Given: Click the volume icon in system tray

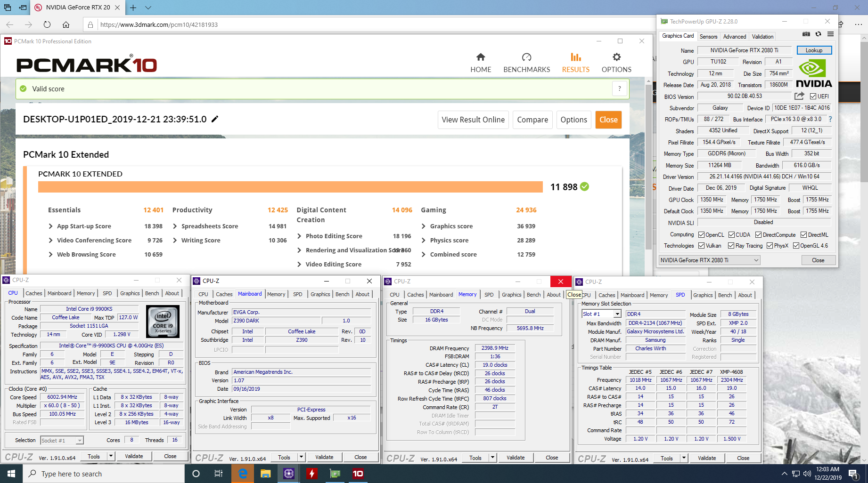Looking at the screenshot, I should point(807,474).
